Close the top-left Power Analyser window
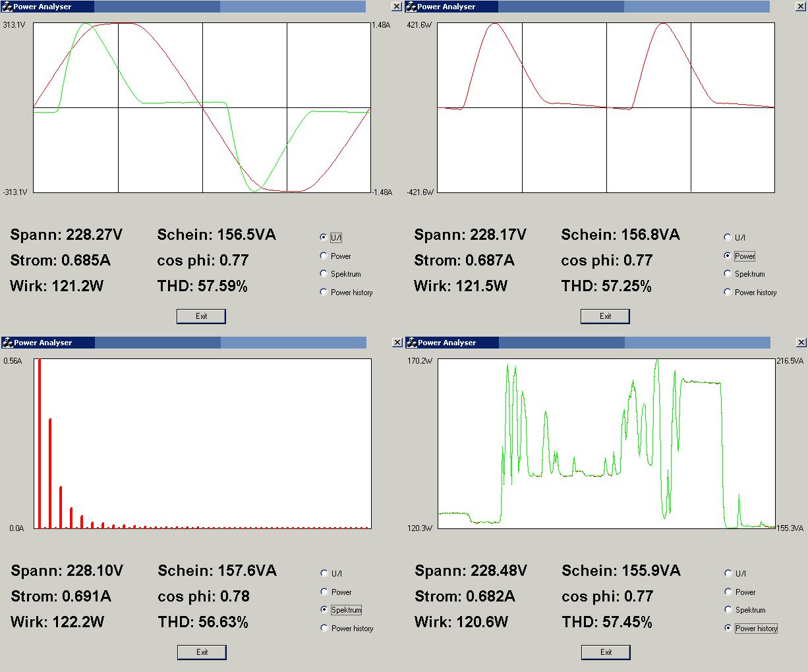Image resolution: width=808 pixels, height=672 pixels. (x=396, y=7)
